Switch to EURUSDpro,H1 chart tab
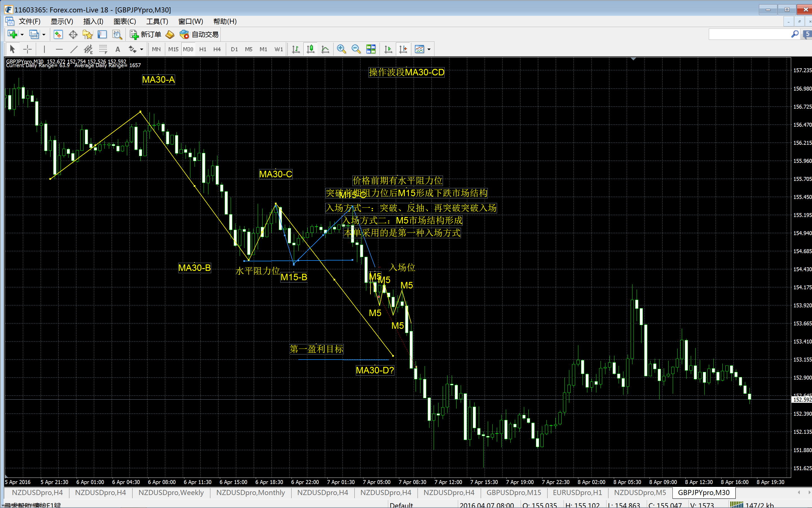 click(x=577, y=492)
